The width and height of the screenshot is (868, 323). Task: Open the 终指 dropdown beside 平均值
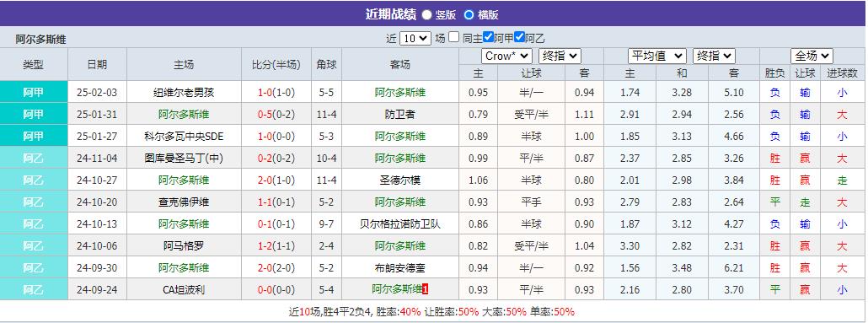(714, 56)
